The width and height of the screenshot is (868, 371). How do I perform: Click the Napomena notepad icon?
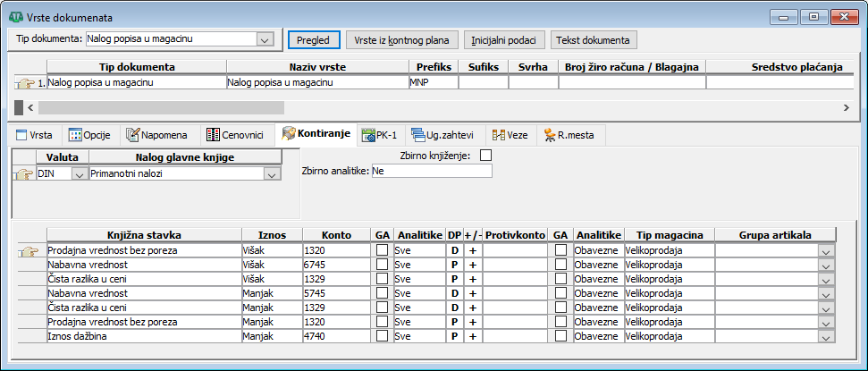point(133,135)
